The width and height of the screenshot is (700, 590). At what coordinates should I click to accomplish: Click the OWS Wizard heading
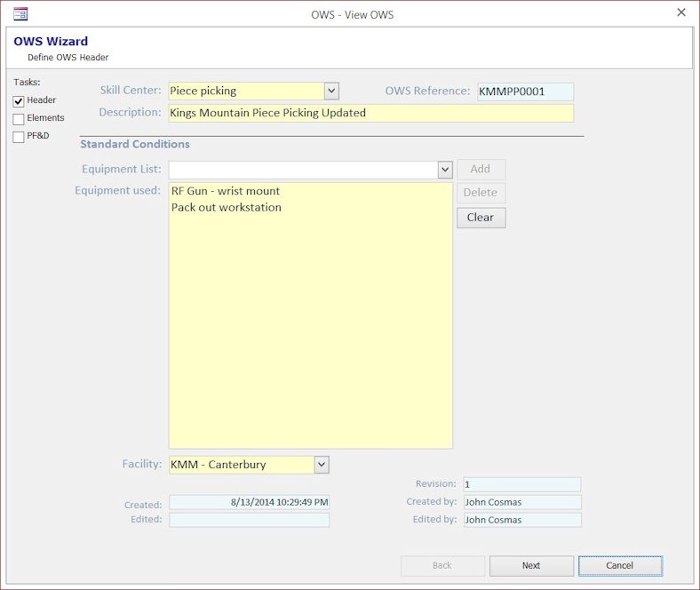click(x=51, y=42)
